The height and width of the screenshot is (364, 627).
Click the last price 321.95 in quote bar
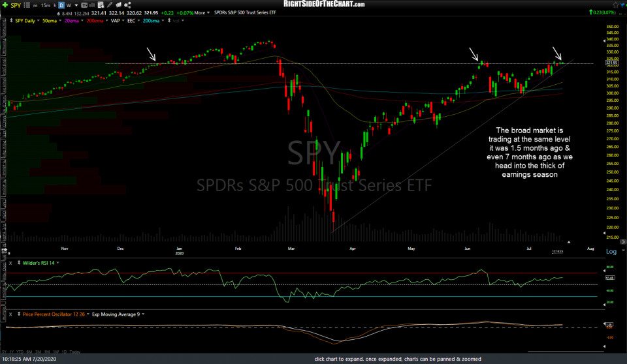click(151, 13)
